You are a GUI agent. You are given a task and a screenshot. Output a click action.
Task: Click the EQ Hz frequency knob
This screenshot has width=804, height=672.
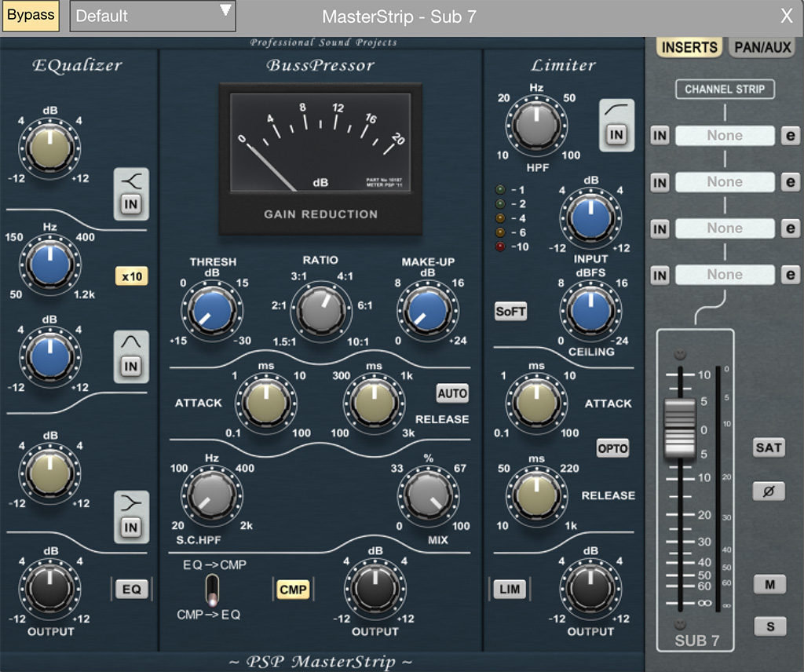49,265
